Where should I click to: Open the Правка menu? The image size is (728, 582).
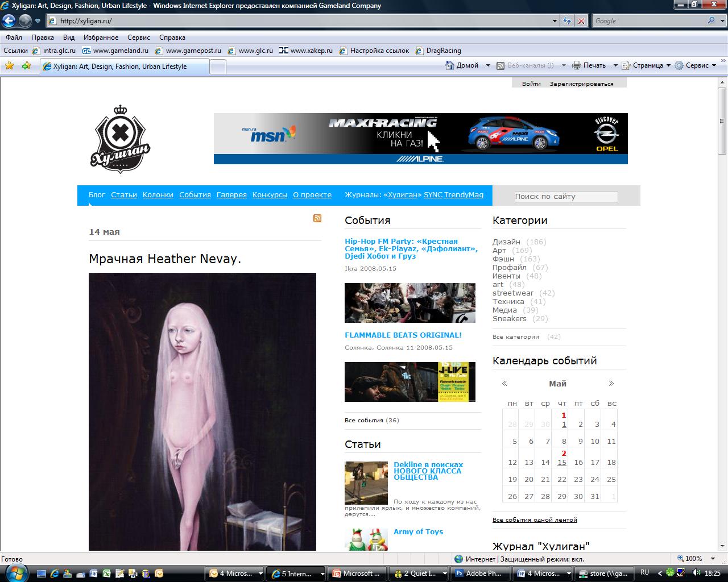(43, 38)
